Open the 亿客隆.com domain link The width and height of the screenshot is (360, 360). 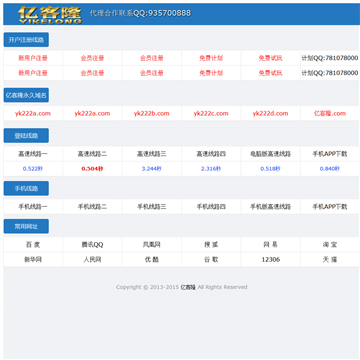click(x=330, y=113)
